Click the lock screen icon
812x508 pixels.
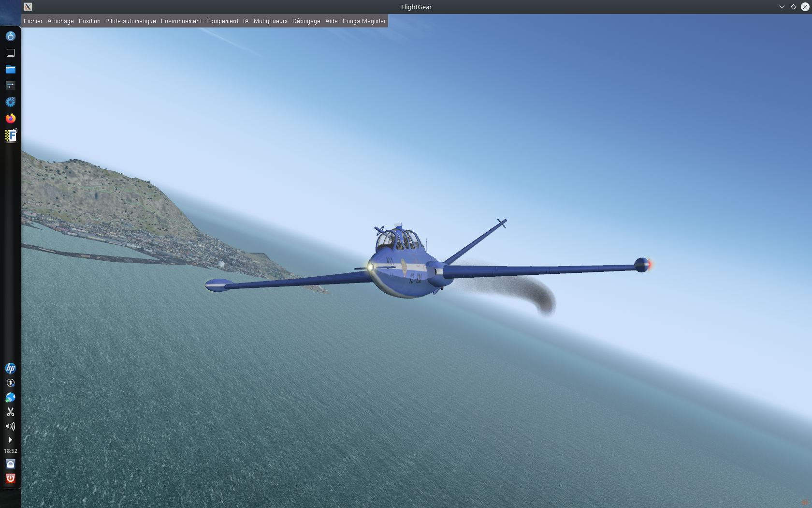pyautogui.click(x=10, y=464)
